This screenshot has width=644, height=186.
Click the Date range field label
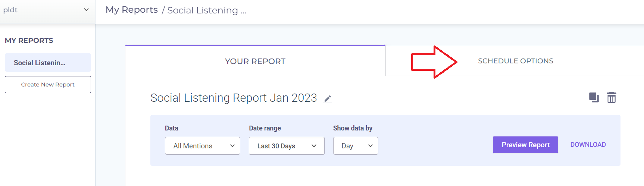pos(265,128)
